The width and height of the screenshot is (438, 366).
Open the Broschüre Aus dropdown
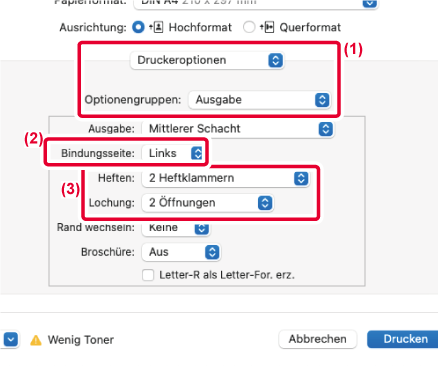point(181,252)
